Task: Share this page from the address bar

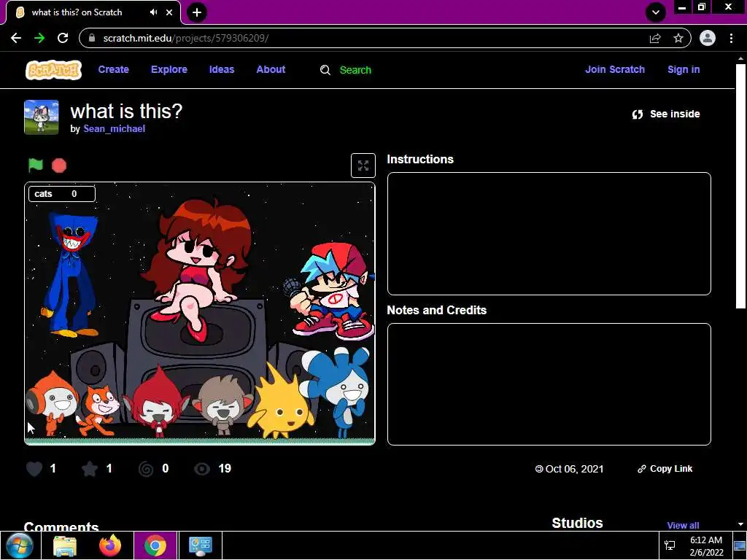Action: [655, 38]
